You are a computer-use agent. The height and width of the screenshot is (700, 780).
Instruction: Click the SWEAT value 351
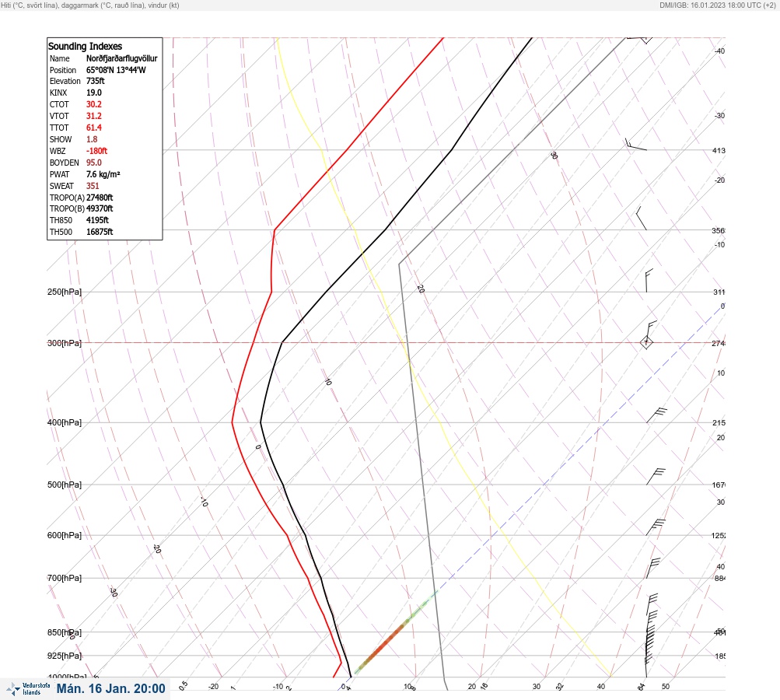click(93, 186)
